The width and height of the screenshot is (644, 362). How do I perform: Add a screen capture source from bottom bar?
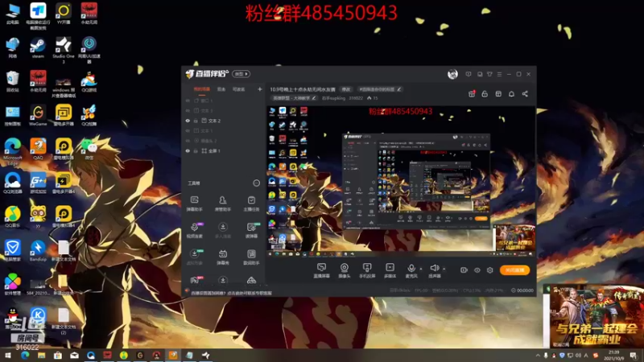point(321,271)
